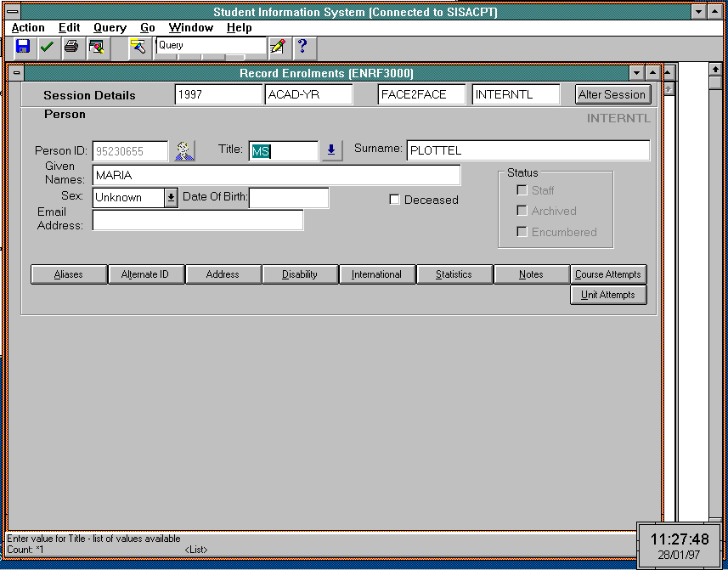Click the flashlight query icon
Image resolution: width=728 pixels, height=570 pixels.
pos(138,47)
